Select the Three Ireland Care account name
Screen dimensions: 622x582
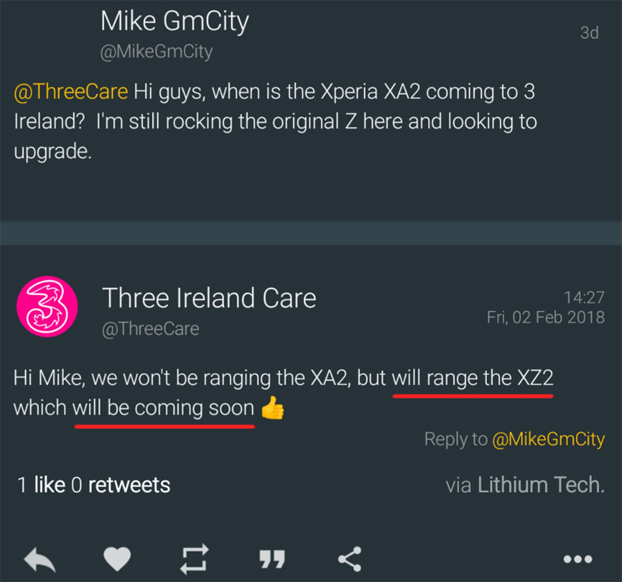coord(209,297)
